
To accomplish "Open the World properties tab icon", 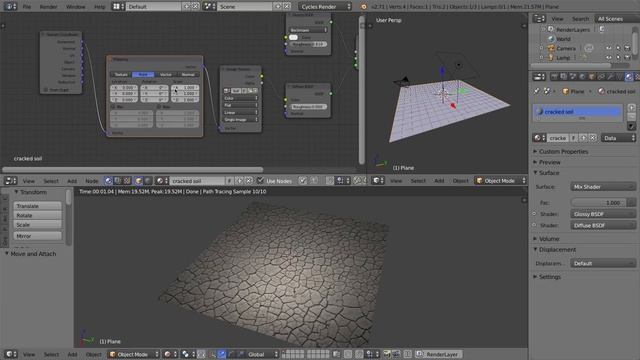I will [582, 77].
